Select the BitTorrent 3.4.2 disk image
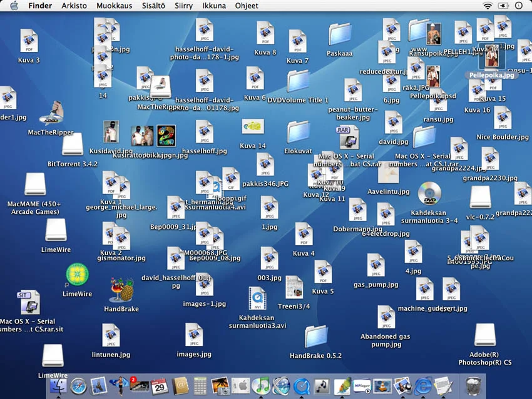532x399 pixels. pos(73,145)
